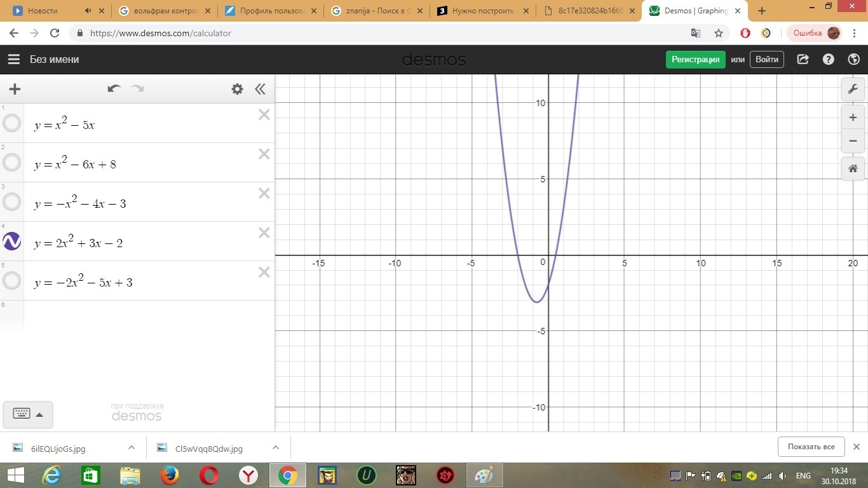This screenshot has height=488, width=868.
Task: Open the Desmos hamburger menu
Action: (13, 59)
